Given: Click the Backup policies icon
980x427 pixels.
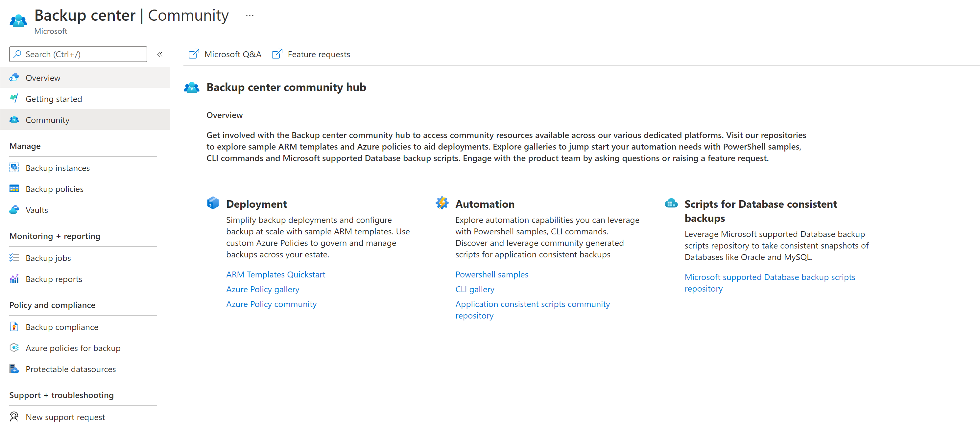Looking at the screenshot, I should 14,188.
